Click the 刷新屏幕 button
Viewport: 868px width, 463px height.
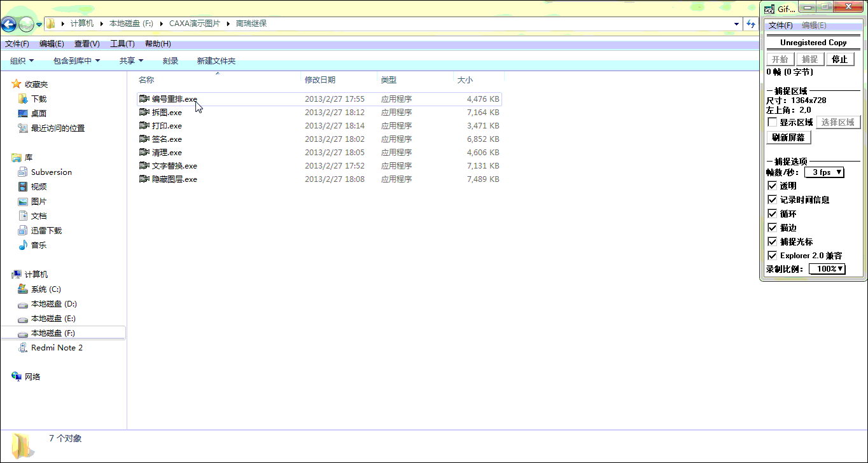[x=788, y=137]
